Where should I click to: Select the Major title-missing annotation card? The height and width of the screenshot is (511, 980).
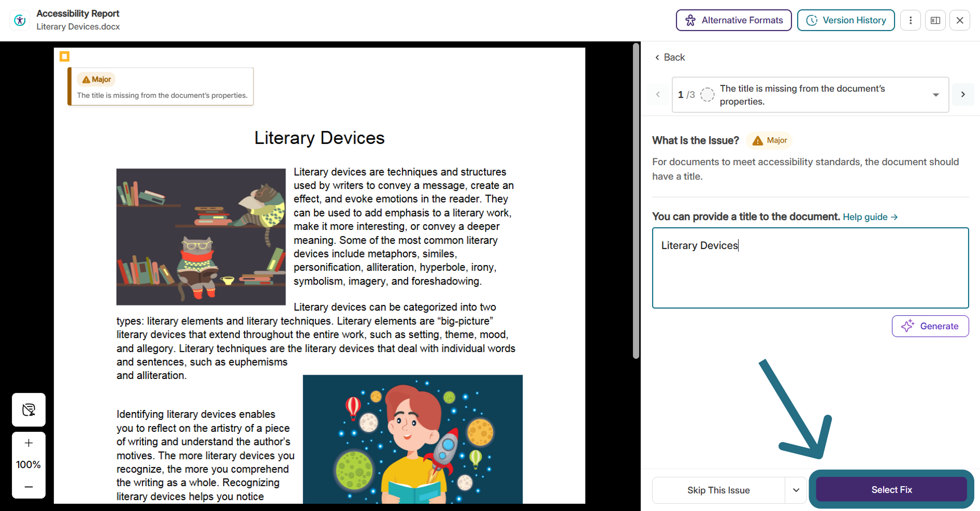click(161, 86)
